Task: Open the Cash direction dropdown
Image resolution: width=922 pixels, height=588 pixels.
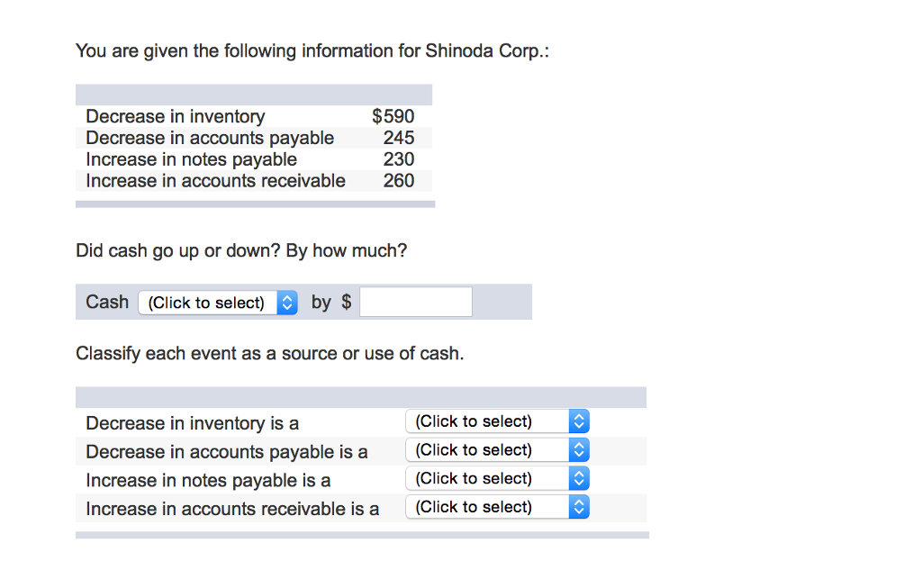Action: (x=209, y=303)
